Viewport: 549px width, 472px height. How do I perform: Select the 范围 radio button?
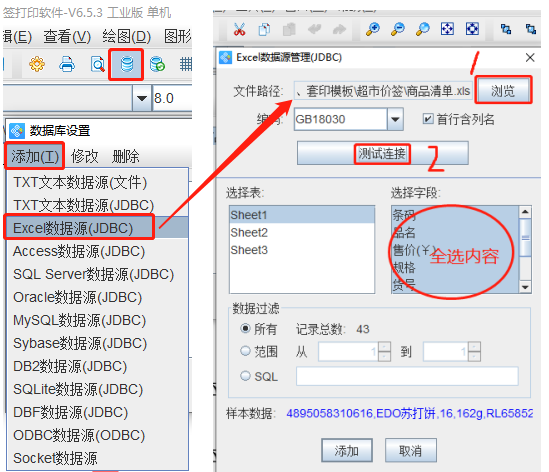pyautogui.click(x=245, y=351)
